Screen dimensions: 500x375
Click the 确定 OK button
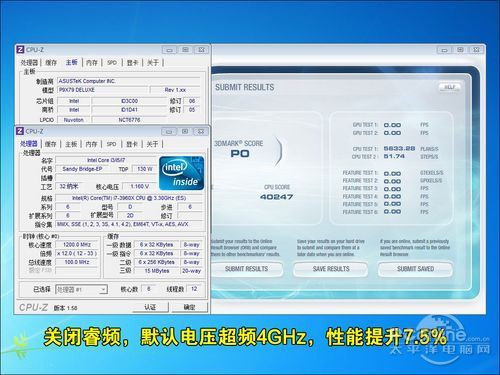click(x=189, y=307)
